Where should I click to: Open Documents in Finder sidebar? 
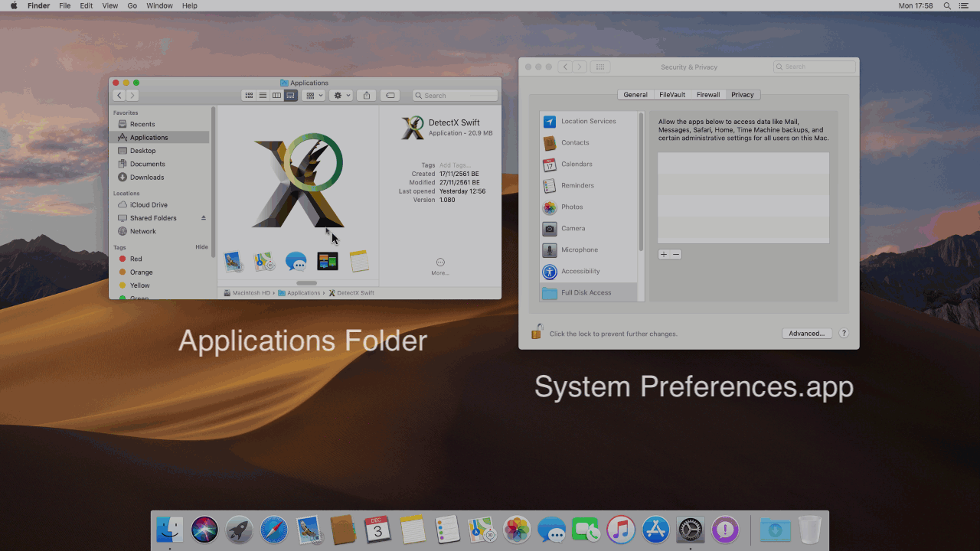[147, 164]
